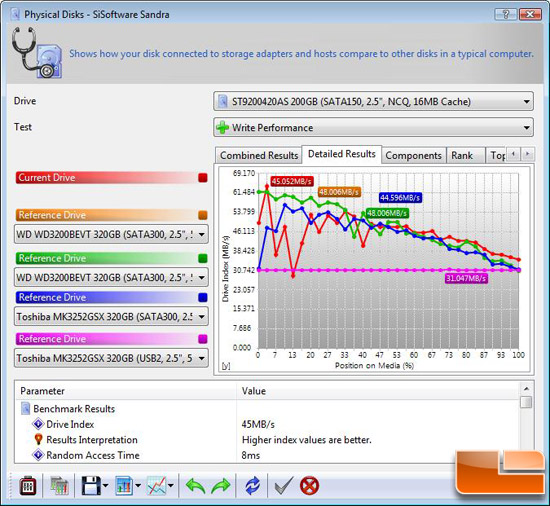Click the title bar Sandra app icon
The width and height of the screenshot is (550, 506).
(x=15, y=14)
